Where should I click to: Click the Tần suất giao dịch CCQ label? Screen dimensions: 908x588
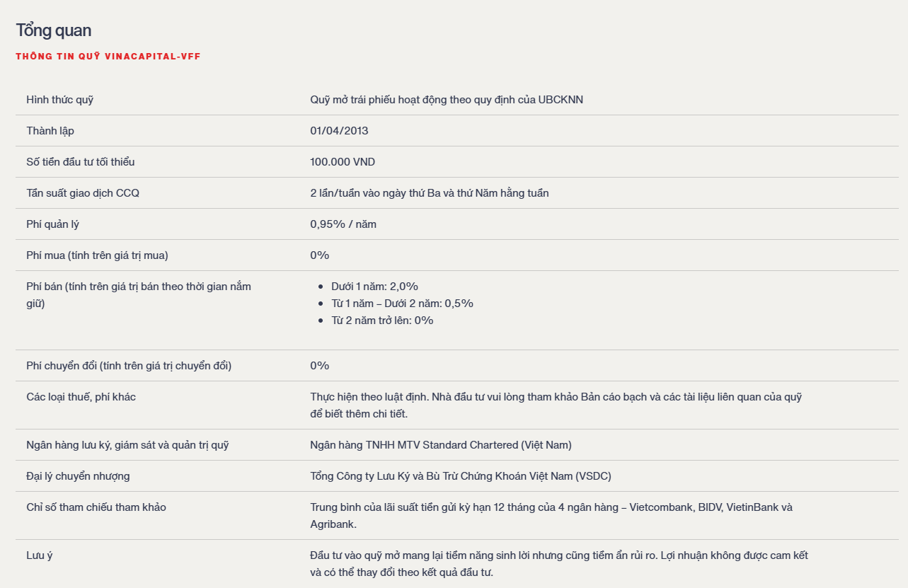(x=83, y=193)
